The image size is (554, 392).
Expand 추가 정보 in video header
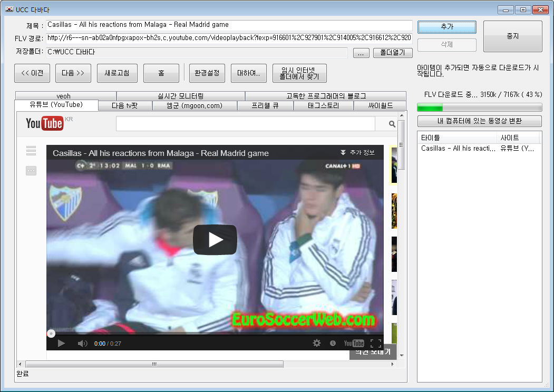(x=357, y=153)
